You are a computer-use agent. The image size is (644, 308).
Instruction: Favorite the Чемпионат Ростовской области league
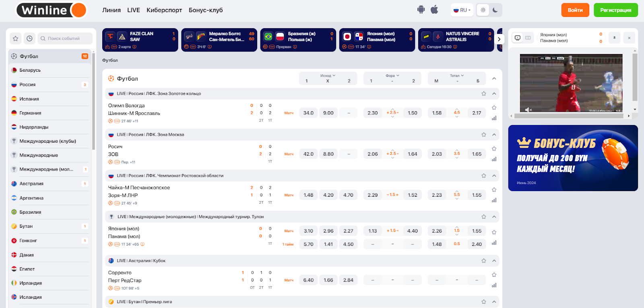484,176
